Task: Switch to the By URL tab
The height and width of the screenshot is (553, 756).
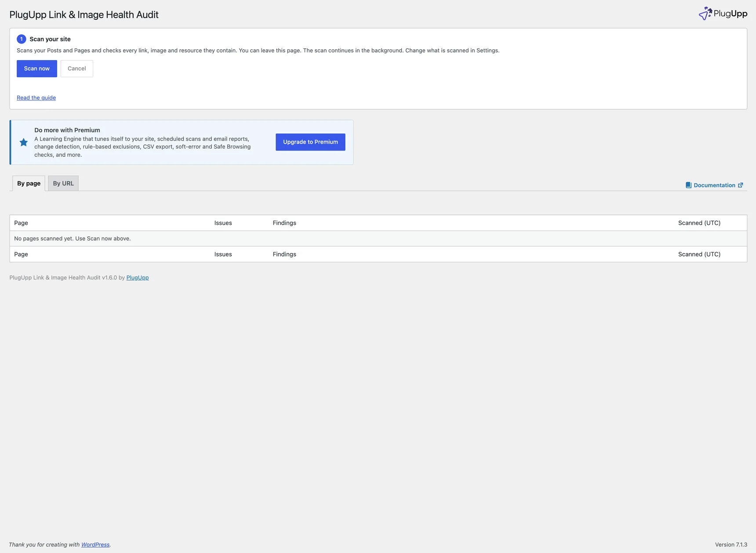Action: (63, 183)
